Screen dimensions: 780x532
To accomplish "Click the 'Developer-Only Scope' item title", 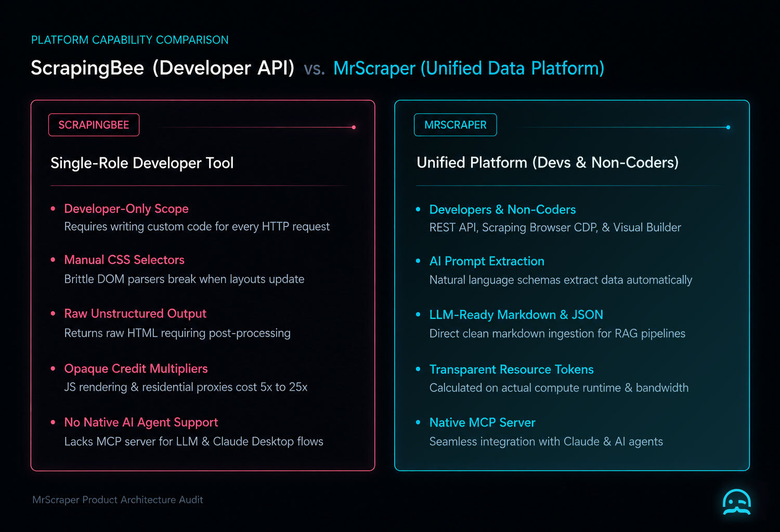I will [126, 208].
